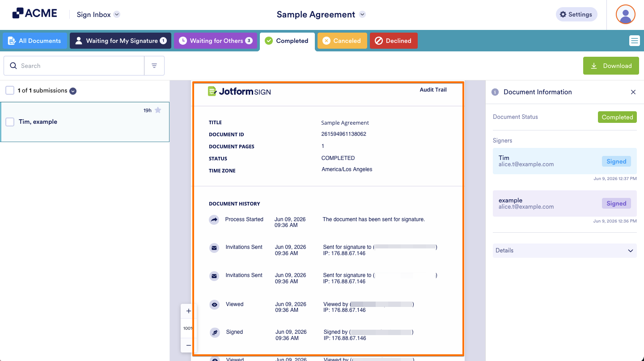The width and height of the screenshot is (644, 361).
Task: Open the Canceled tab
Action: (342, 41)
